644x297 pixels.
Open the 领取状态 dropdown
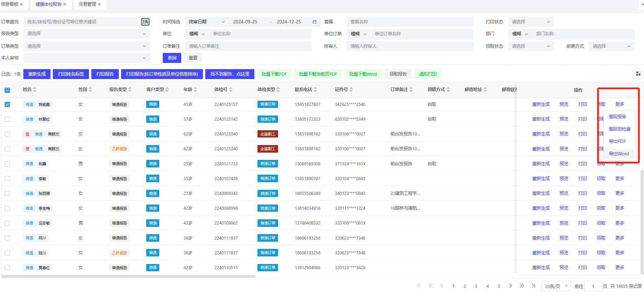pos(531,46)
